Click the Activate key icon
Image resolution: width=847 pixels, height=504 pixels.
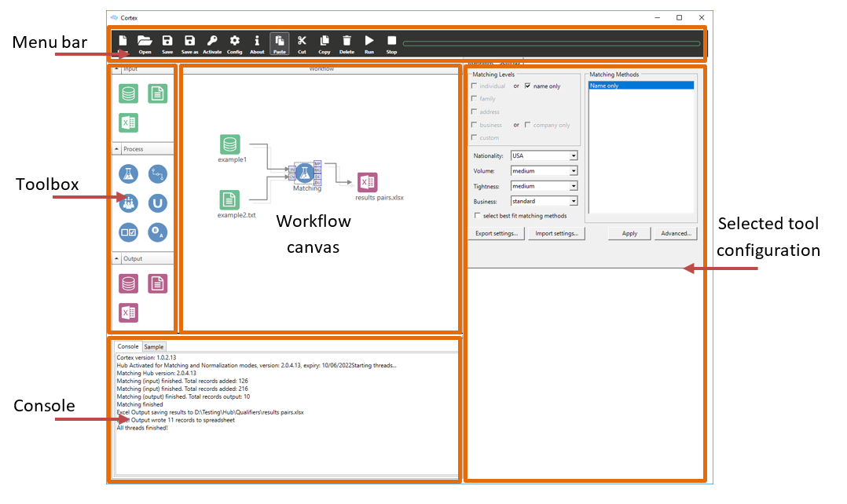click(x=212, y=43)
